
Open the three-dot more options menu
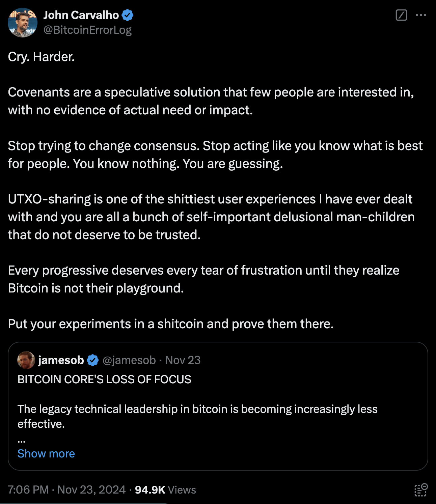coord(421,15)
